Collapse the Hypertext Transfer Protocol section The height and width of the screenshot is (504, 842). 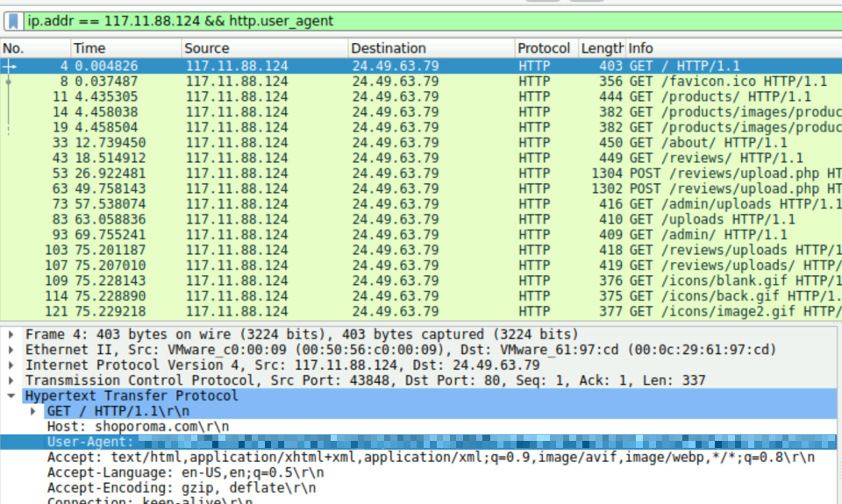tap(11, 395)
